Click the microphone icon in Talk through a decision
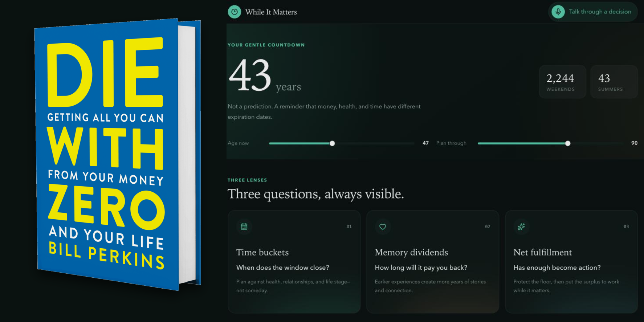This screenshot has height=322, width=644. point(558,12)
